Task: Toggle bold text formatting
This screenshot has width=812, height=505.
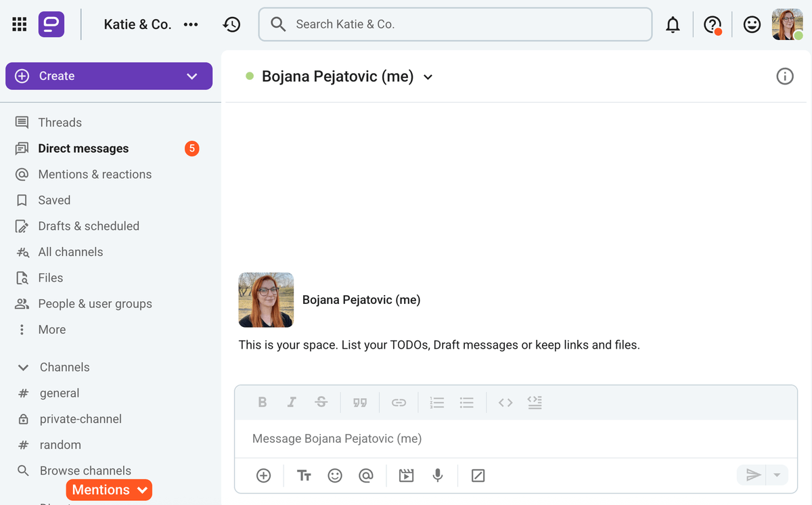Action: pyautogui.click(x=263, y=403)
